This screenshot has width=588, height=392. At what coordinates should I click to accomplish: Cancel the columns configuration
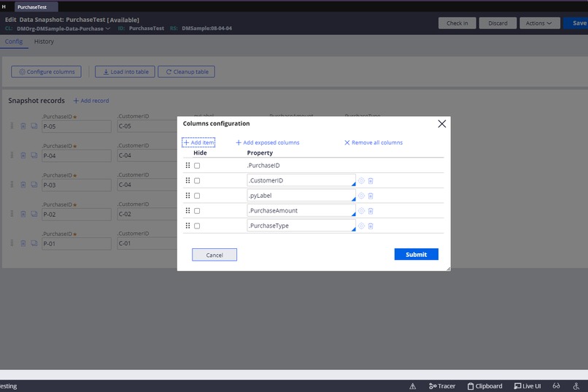click(x=214, y=255)
